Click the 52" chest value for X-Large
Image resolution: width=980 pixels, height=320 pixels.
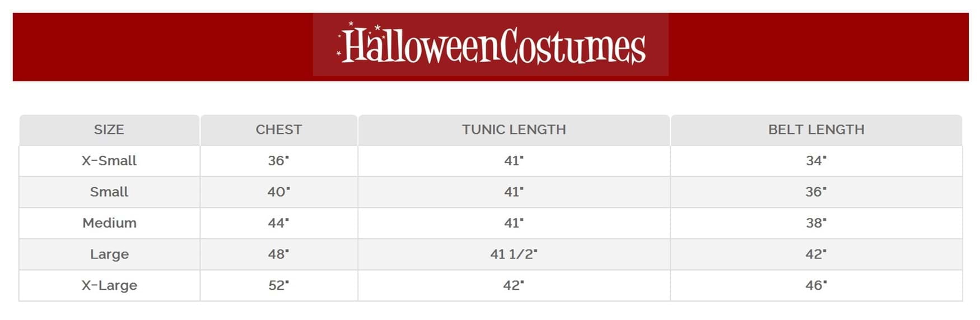click(278, 285)
